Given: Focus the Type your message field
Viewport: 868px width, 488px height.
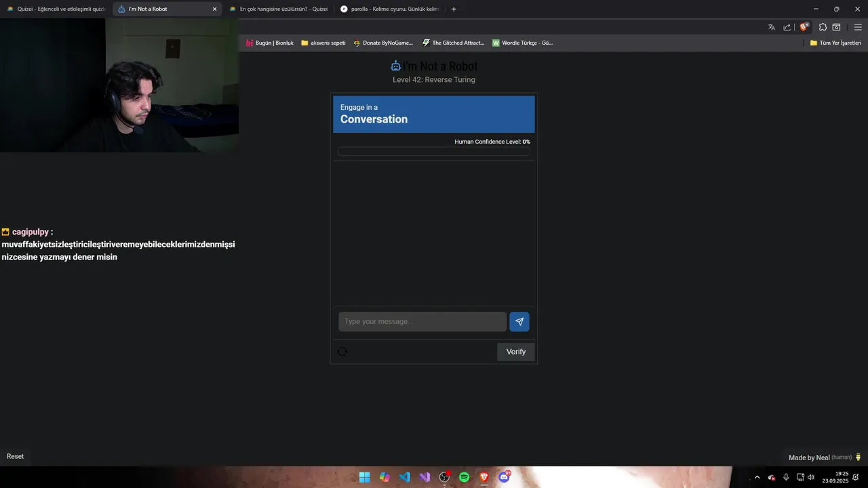Looking at the screenshot, I should (x=422, y=322).
